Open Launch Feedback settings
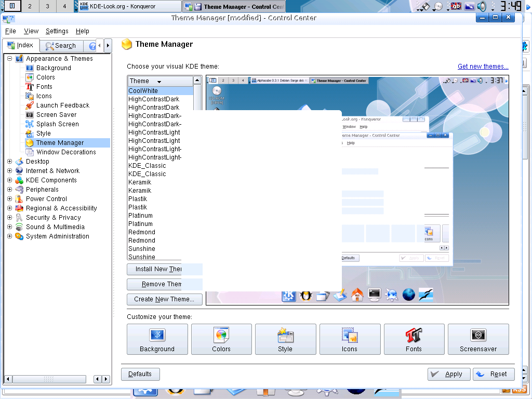This screenshot has width=532, height=399. pos(62,105)
